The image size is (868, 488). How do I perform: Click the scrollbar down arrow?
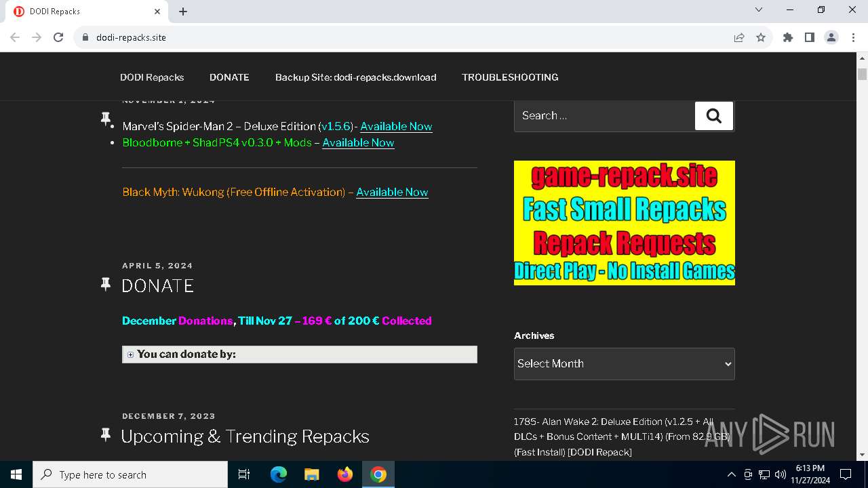point(863,455)
